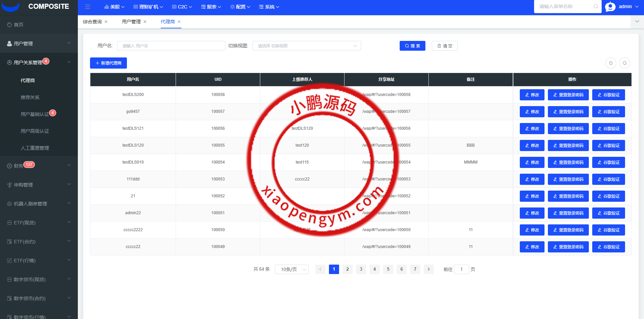Expand the 财务 sidebar menu
The width and height of the screenshot is (644, 319).
(x=39, y=166)
